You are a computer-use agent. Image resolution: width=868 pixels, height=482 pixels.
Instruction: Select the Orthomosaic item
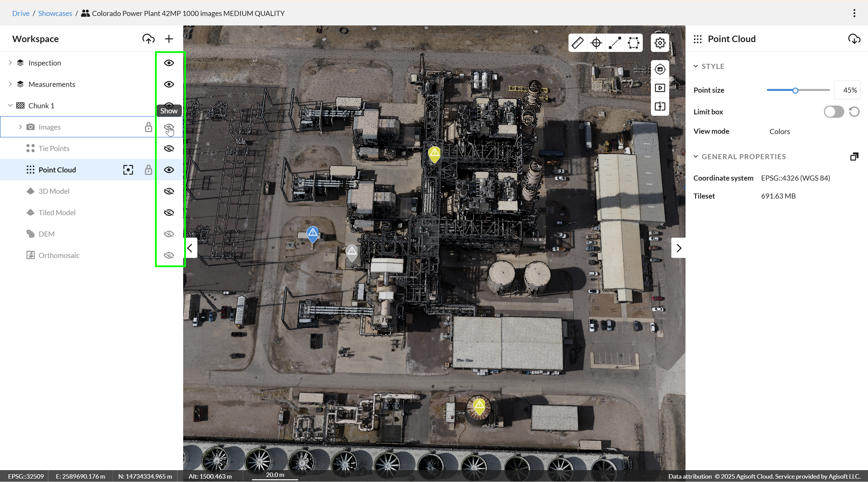[x=59, y=256]
